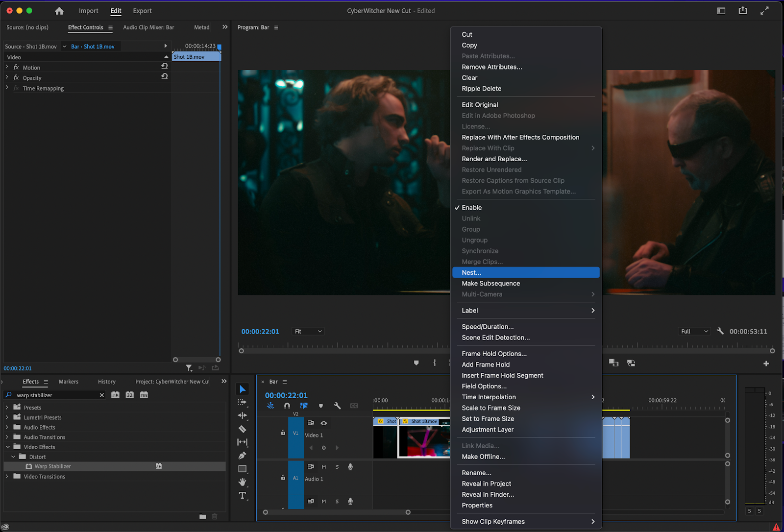Screen dimensions: 784x532
Task: Toggle Linked Selection in timeline
Action: pos(304,406)
